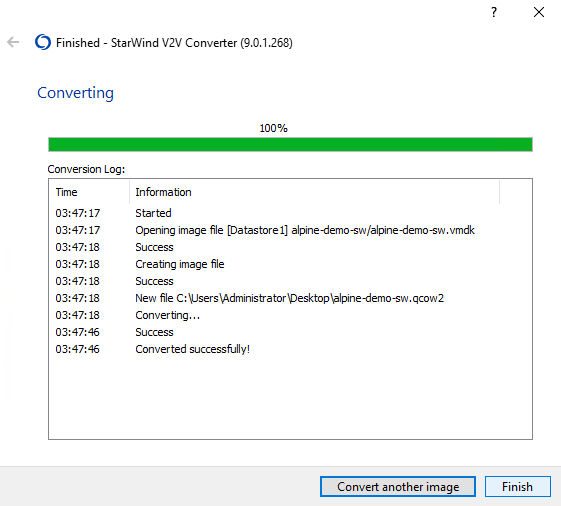The image size is (561, 506).
Task: Click the Information column header
Action: [x=314, y=192]
